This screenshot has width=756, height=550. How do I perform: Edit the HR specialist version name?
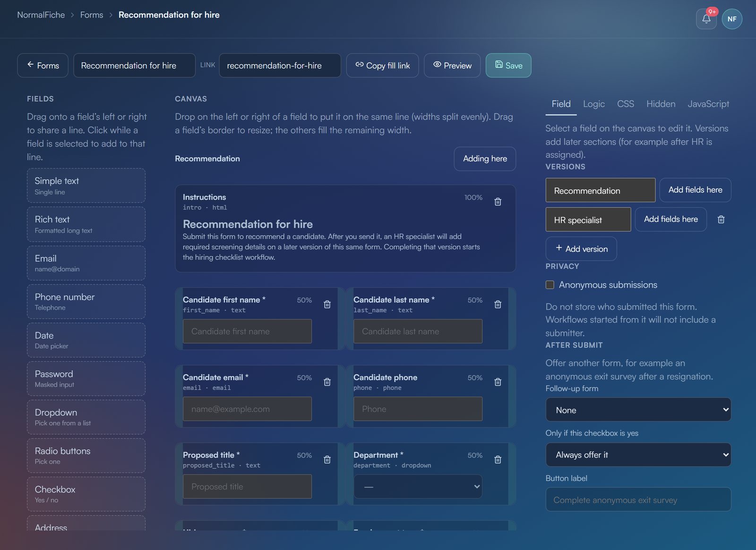tap(588, 220)
